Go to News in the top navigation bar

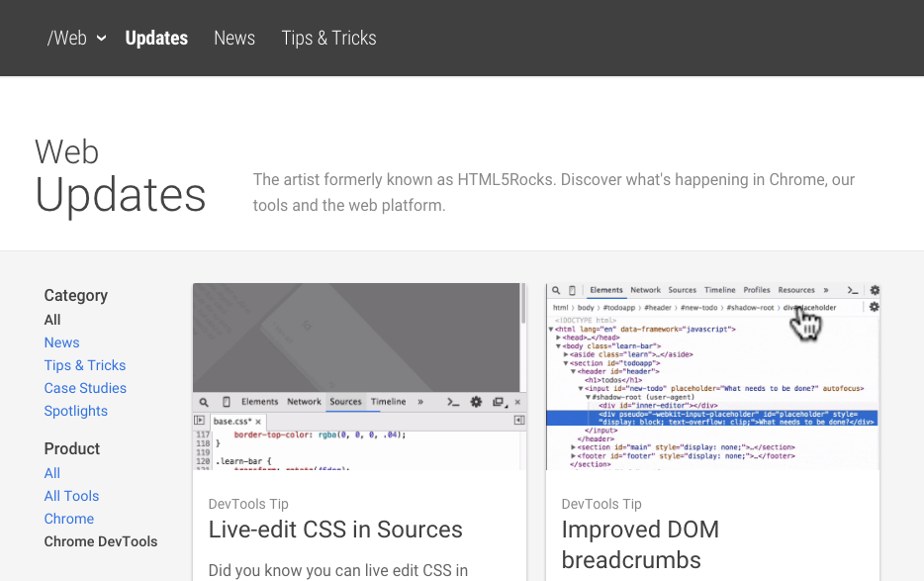click(234, 39)
